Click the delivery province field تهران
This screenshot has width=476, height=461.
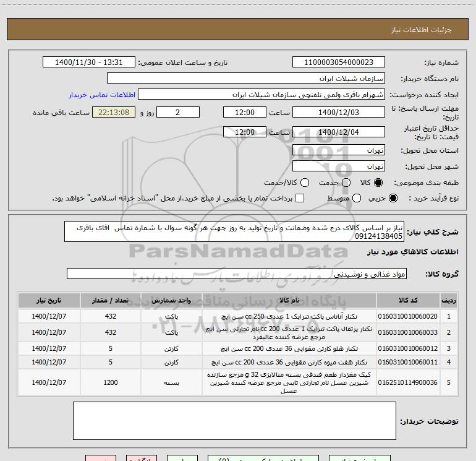[339, 150]
